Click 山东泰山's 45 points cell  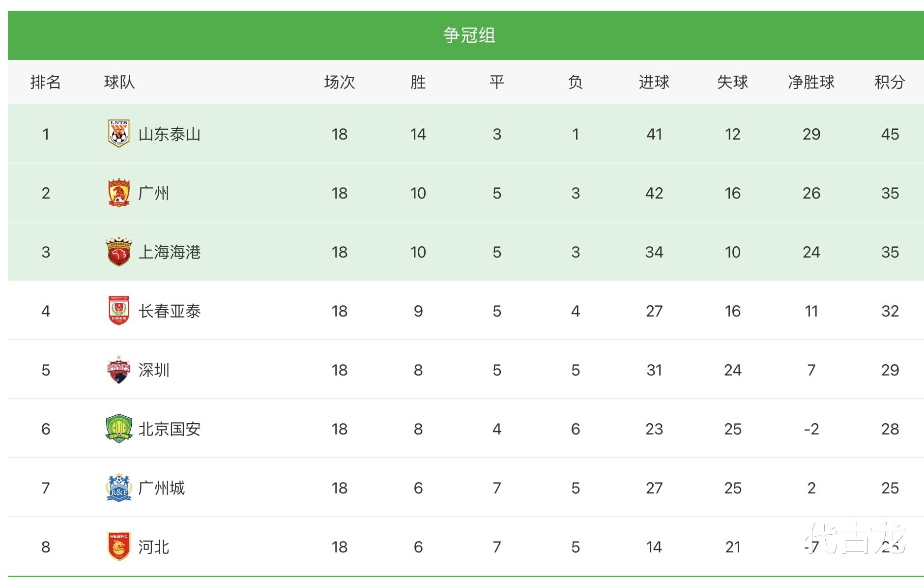click(890, 134)
